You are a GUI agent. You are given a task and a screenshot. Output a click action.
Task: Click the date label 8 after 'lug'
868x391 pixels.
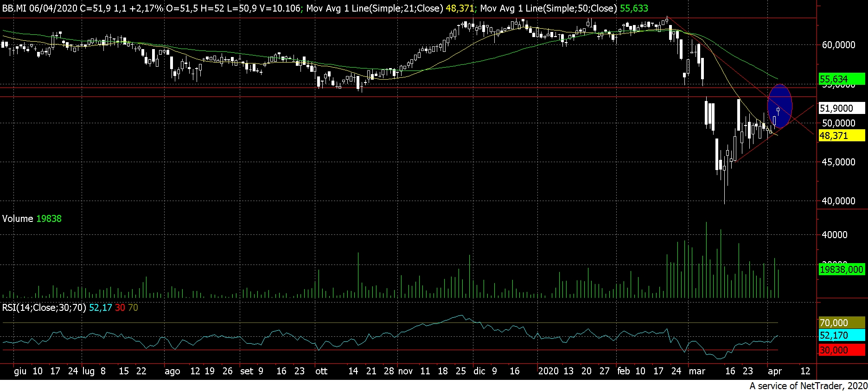coord(103,371)
